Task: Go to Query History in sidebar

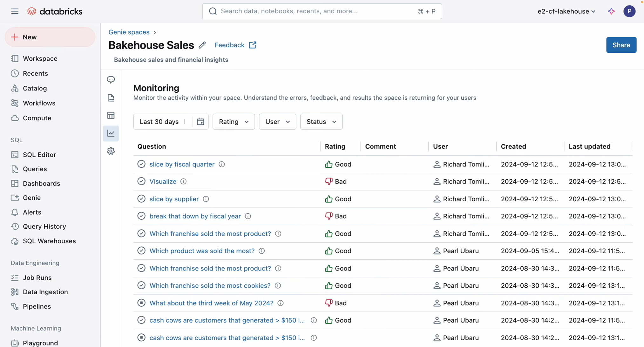Action: click(x=44, y=226)
